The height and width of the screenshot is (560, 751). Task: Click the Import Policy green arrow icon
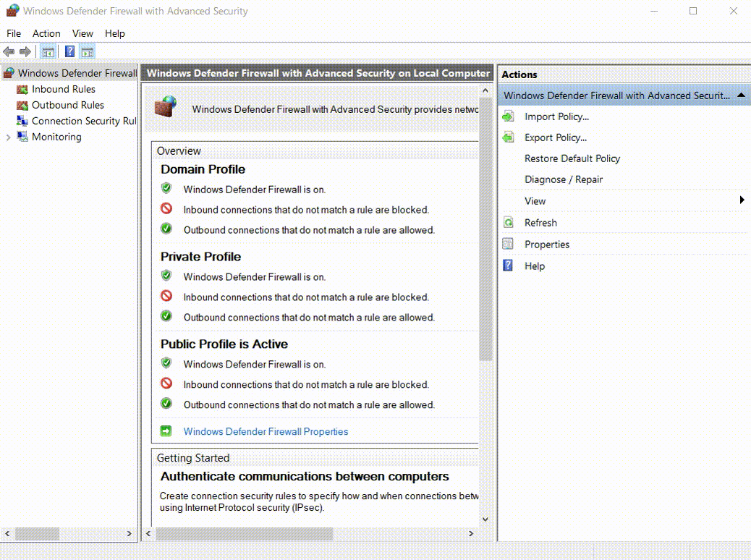pyautogui.click(x=508, y=116)
